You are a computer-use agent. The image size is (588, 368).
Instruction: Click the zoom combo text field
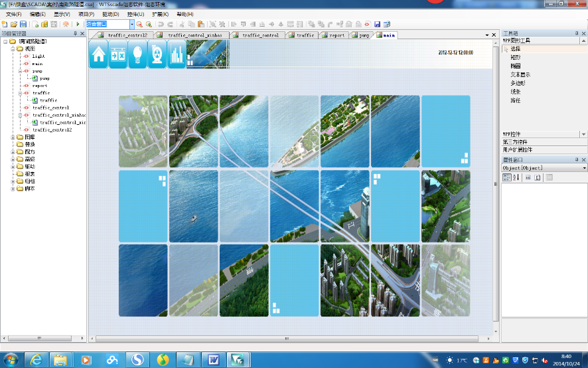tap(108, 24)
